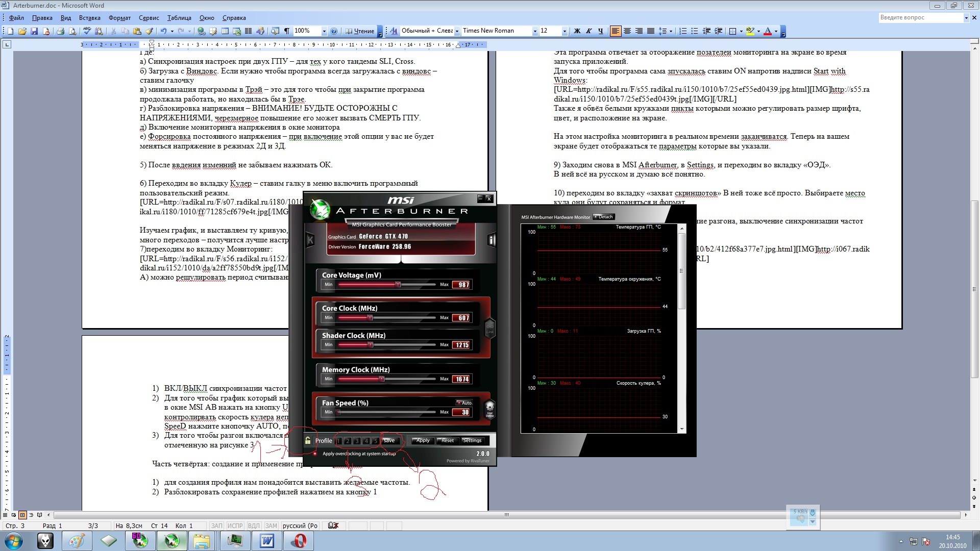
Task: Click the Save document toolbar icon
Action: [34, 31]
